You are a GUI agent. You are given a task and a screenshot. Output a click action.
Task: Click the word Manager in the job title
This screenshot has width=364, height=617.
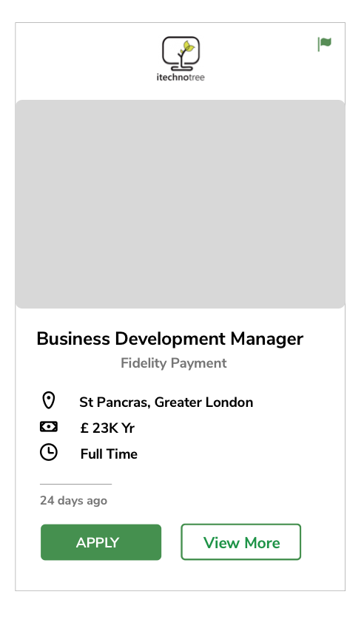[267, 339]
